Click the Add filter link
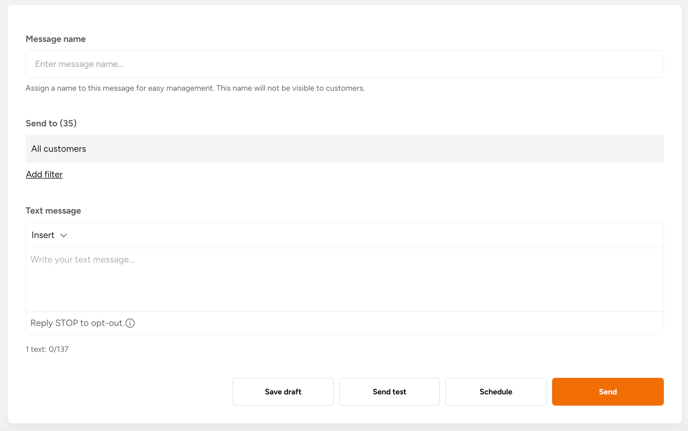Viewport: 688px width, 431px height. 44,174
